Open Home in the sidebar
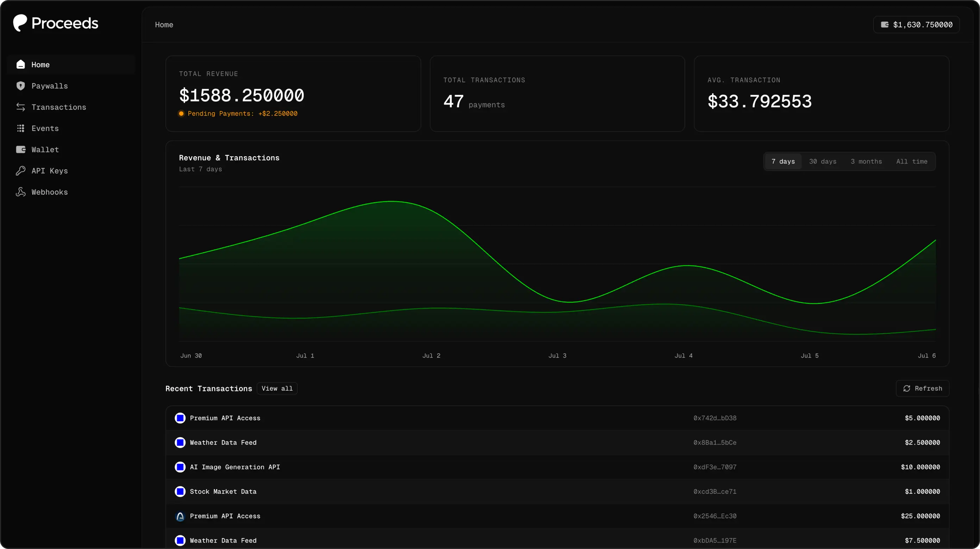980x549 pixels. pos(71,64)
